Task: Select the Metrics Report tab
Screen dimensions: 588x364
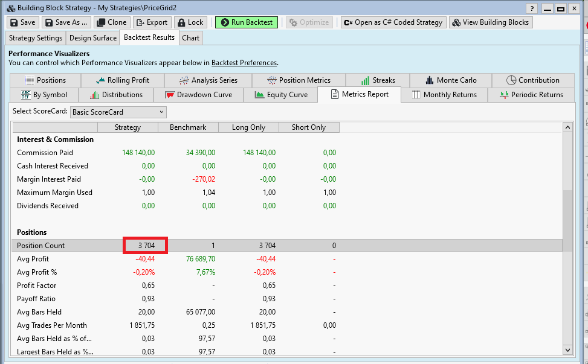Action: [x=359, y=94]
